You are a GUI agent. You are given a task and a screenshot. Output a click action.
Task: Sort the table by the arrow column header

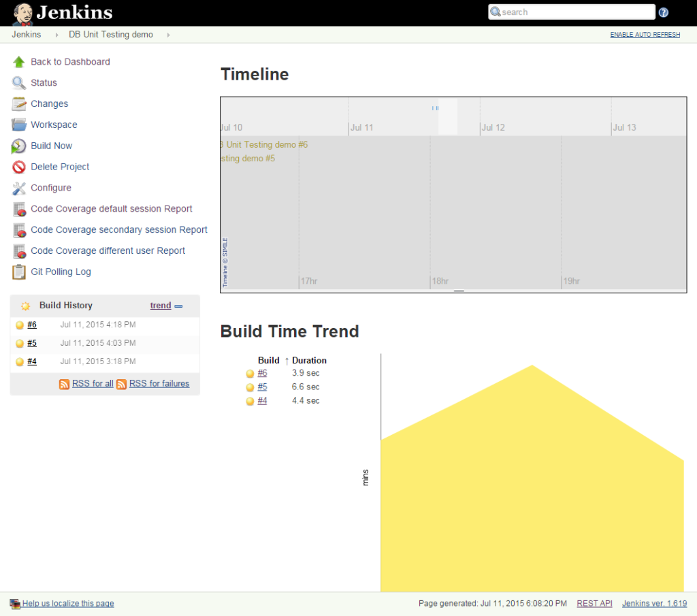(287, 361)
